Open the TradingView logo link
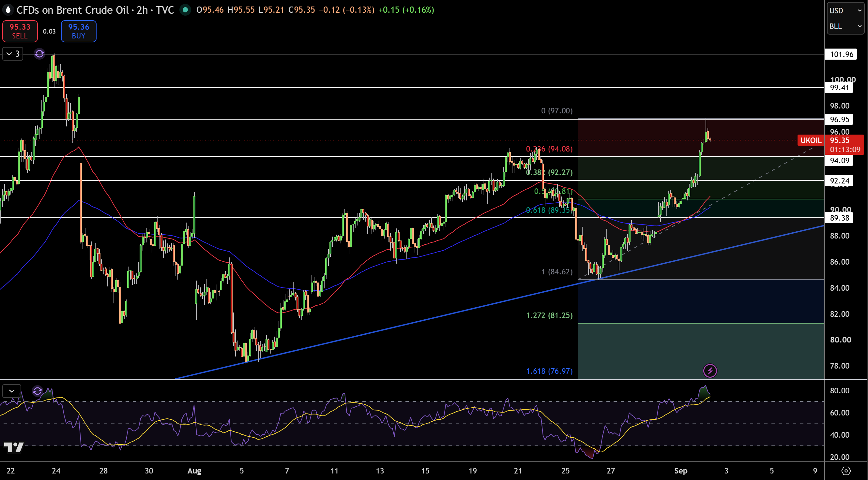Viewport: 868px width, 480px height. [14, 447]
